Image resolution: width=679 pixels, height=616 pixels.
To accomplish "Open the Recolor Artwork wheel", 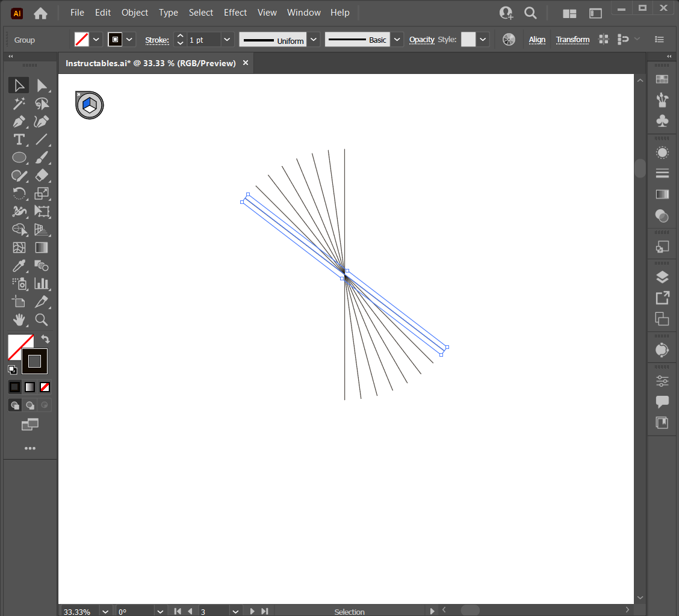I will click(x=509, y=40).
